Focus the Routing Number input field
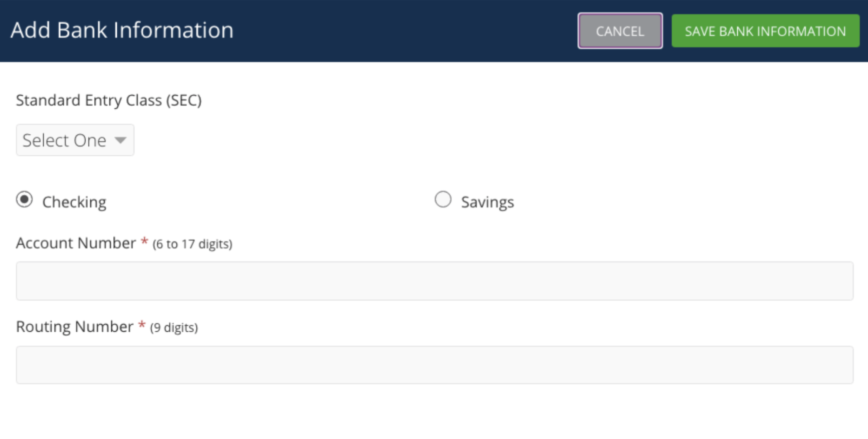 tap(435, 365)
